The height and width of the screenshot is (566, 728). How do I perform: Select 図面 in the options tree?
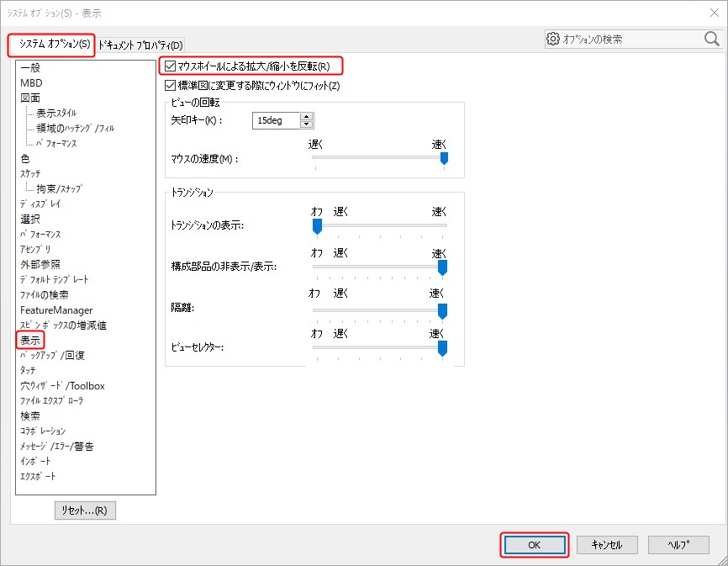[x=30, y=98]
